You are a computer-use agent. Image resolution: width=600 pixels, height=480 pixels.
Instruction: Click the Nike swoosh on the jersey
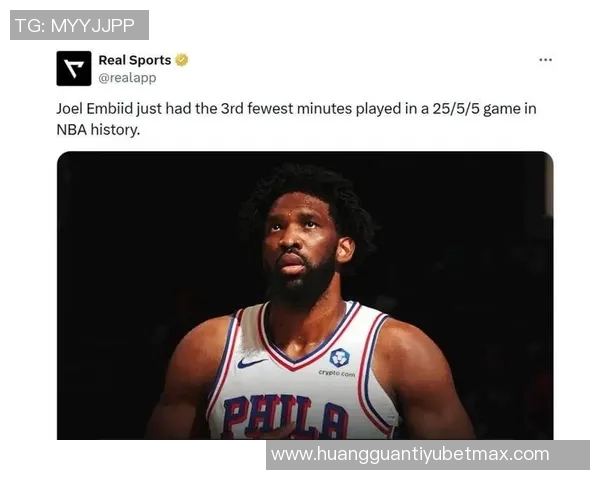pos(251,362)
